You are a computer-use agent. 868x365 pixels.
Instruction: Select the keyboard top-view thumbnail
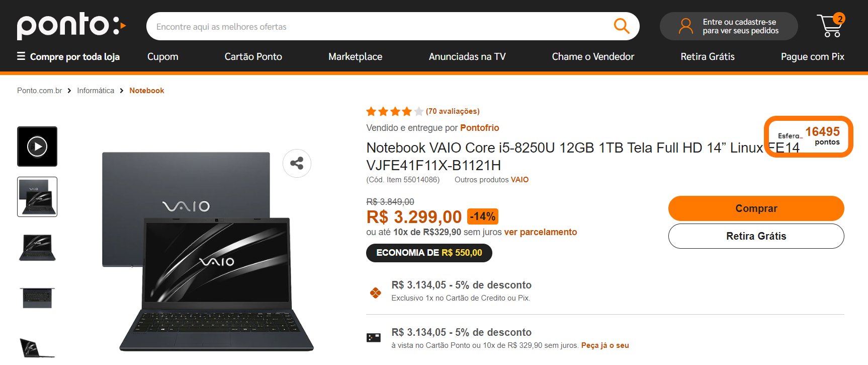click(37, 298)
